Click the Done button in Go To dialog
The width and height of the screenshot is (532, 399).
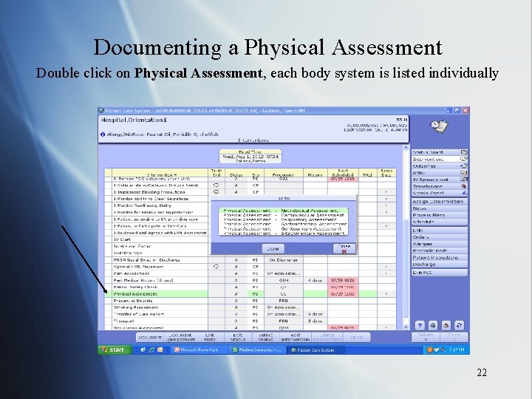[x=273, y=249]
